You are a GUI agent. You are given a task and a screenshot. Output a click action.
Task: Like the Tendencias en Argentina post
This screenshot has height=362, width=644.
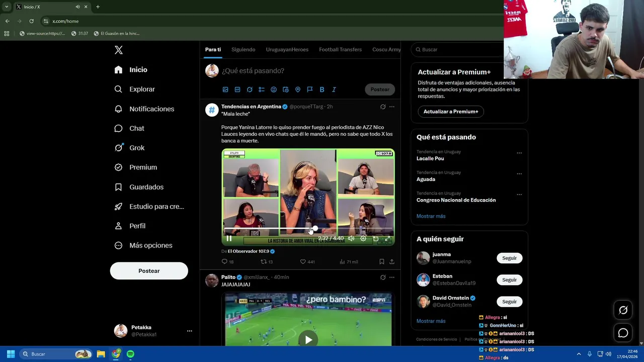307,261
